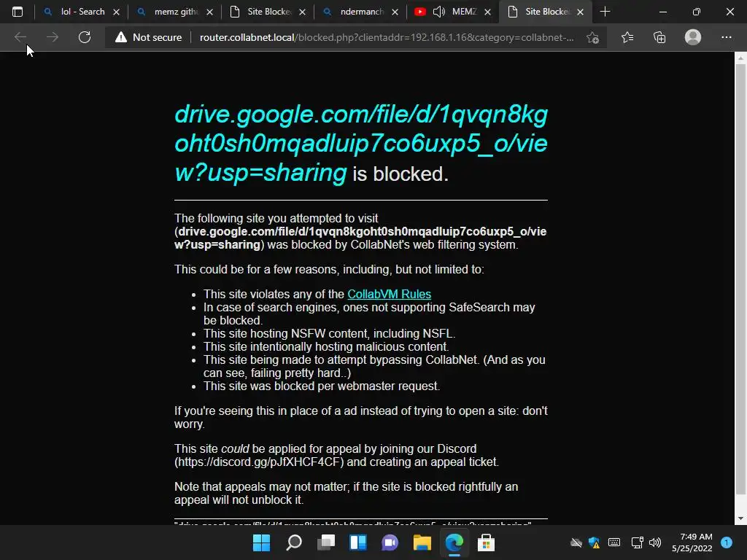Open the Favorites list
Screen dimensions: 747x560
[x=627, y=37]
